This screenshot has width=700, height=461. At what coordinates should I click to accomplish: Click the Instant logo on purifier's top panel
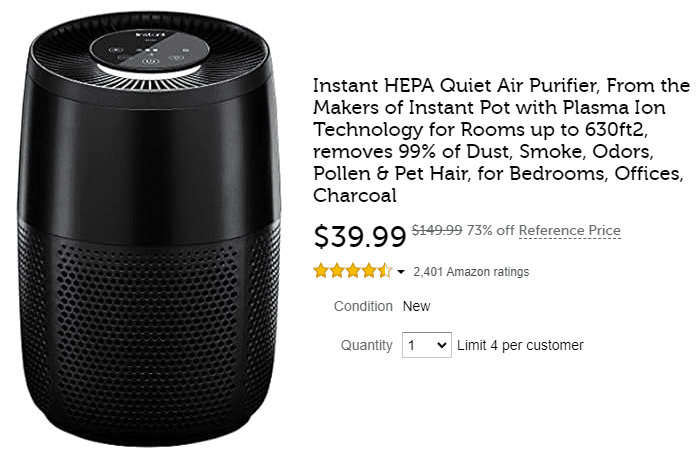point(150,34)
